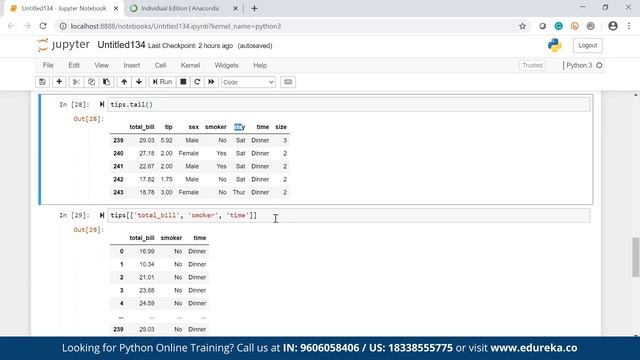The width and height of the screenshot is (640, 360).
Task: Open the browser profile avatar
Action: pos(613,26)
